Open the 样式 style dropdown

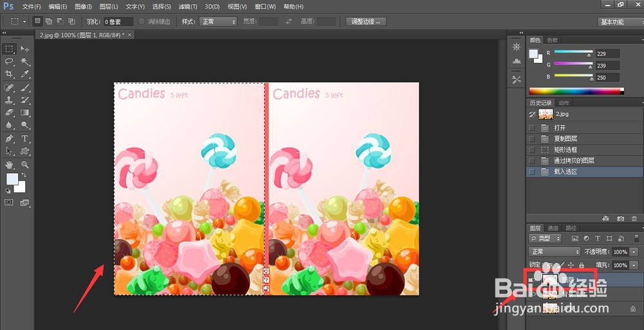click(218, 21)
